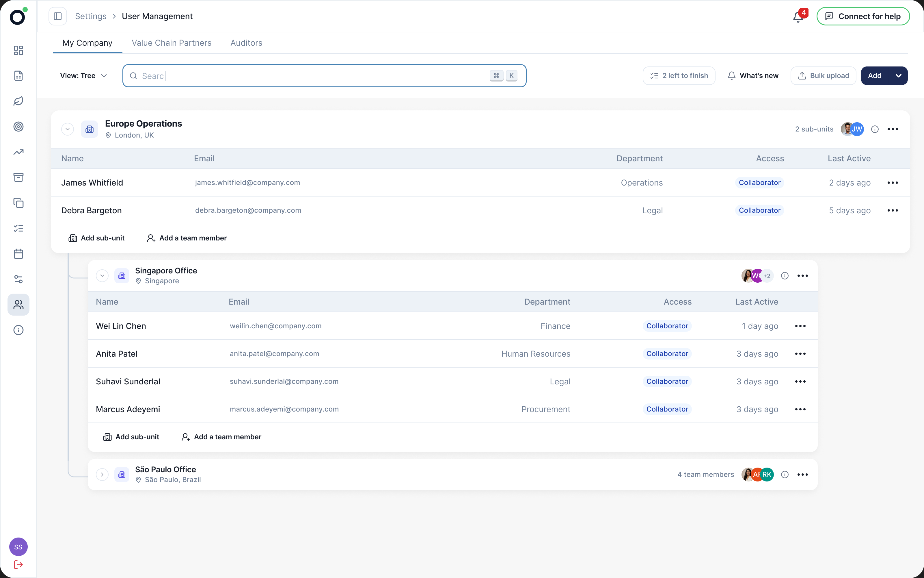This screenshot has height=578, width=924.
Task: Focus the Search input field
Action: click(x=324, y=76)
